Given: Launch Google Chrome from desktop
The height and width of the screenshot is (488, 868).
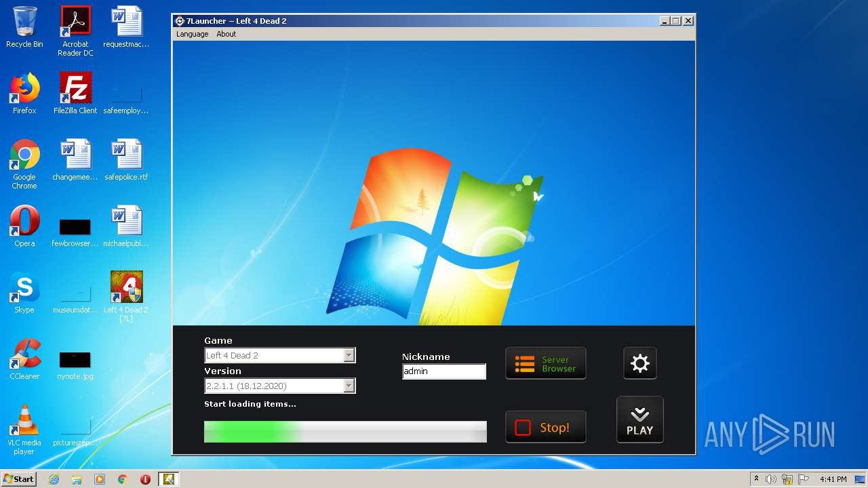Looking at the screenshot, I should (24, 164).
